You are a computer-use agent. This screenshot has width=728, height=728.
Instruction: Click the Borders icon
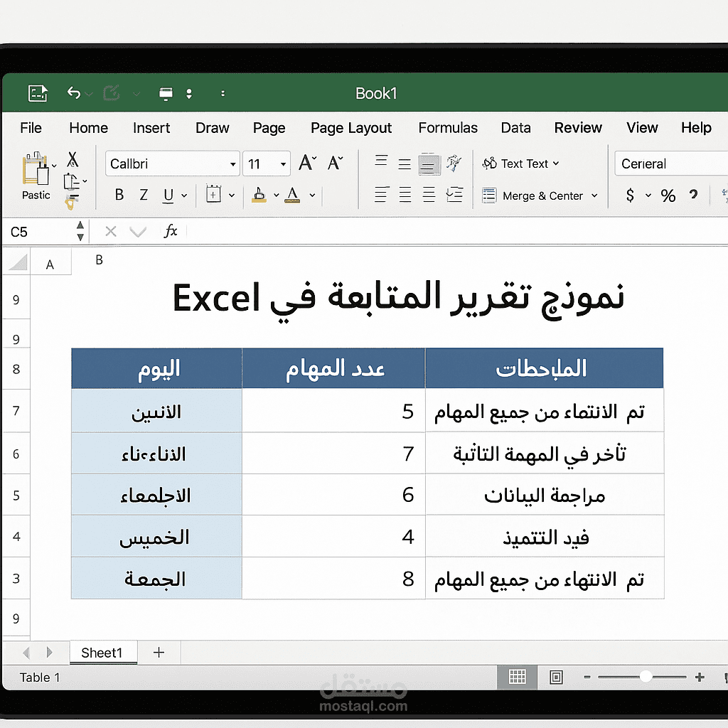coord(213,195)
